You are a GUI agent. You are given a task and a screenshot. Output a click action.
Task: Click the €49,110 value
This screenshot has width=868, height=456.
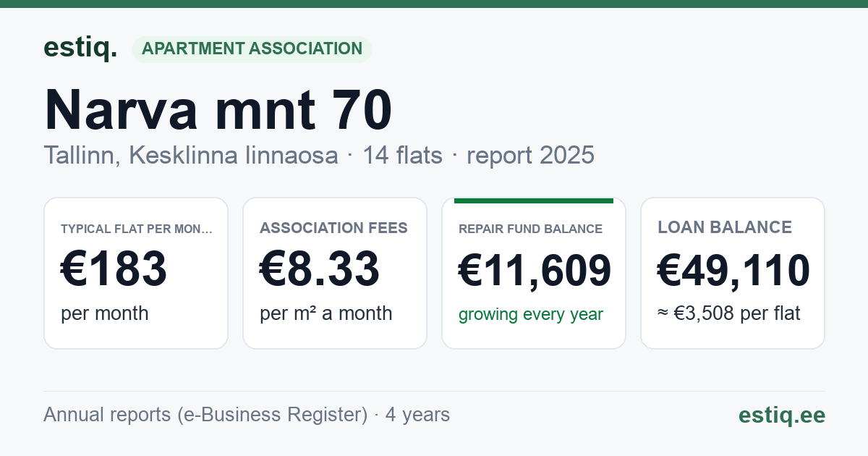(733, 271)
